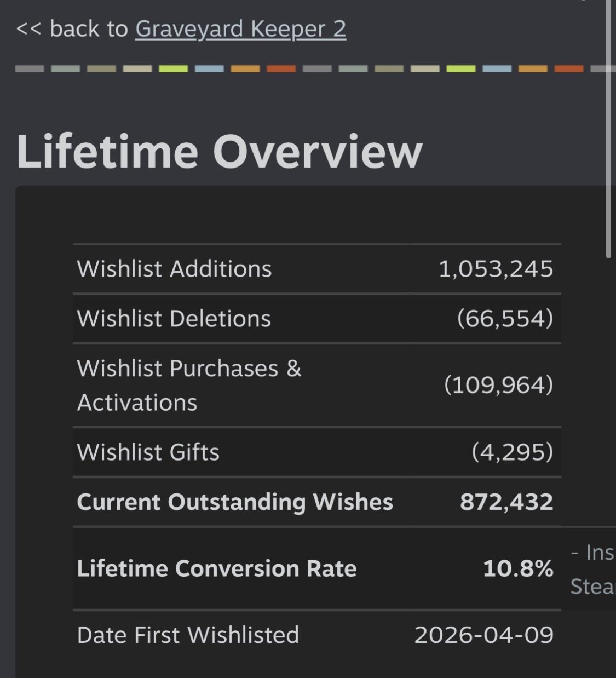Click the '<< back to' text
The height and width of the screenshot is (678, 616).
click(x=72, y=29)
